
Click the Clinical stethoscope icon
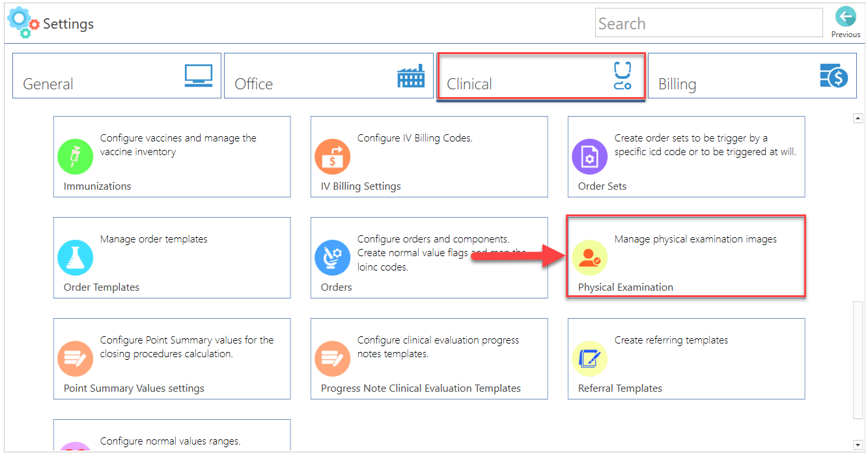pyautogui.click(x=623, y=76)
